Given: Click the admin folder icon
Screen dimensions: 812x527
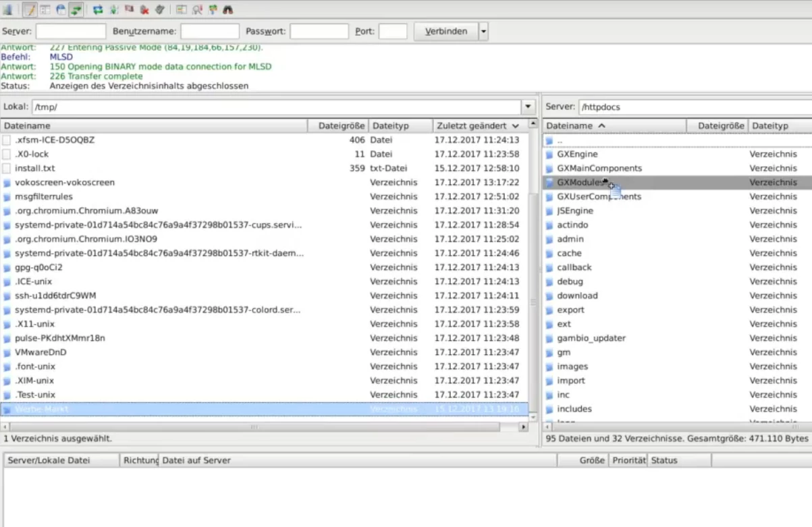Looking at the screenshot, I should [549, 240].
